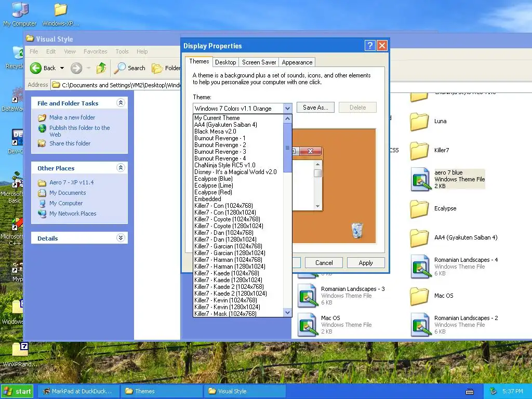Click the theme list scrollbar thumb

coord(287,148)
